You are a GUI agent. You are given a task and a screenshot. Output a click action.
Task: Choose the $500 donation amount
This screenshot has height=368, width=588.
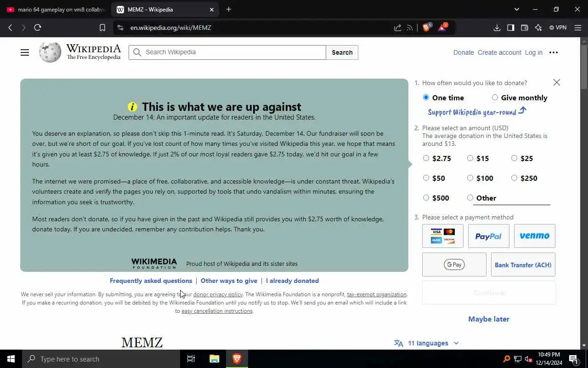point(426,198)
